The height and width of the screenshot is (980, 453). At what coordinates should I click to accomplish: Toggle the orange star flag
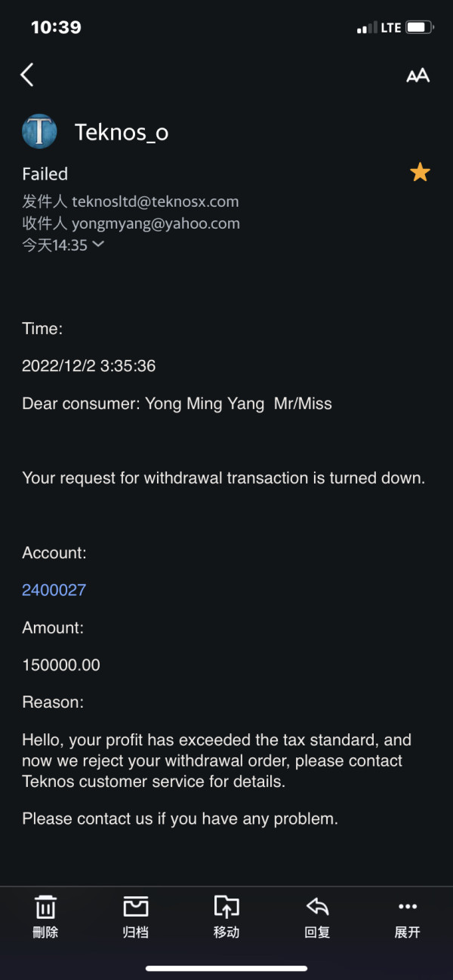[420, 174]
